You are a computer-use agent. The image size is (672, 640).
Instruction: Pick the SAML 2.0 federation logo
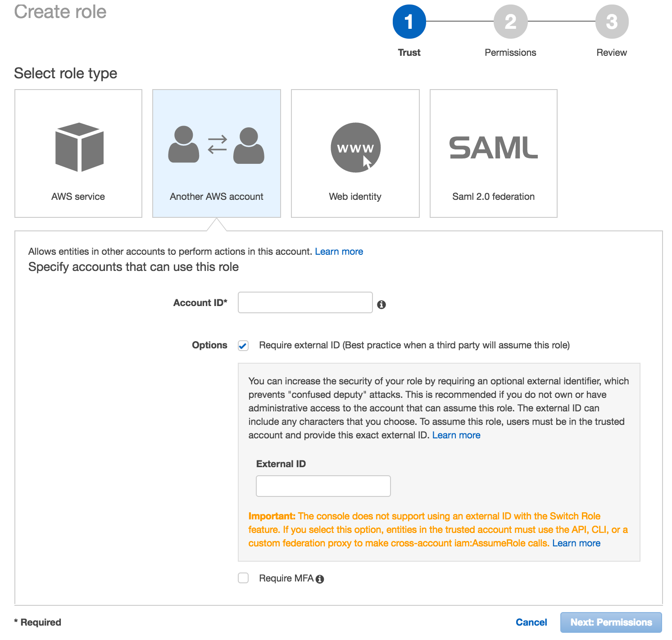[x=493, y=148]
